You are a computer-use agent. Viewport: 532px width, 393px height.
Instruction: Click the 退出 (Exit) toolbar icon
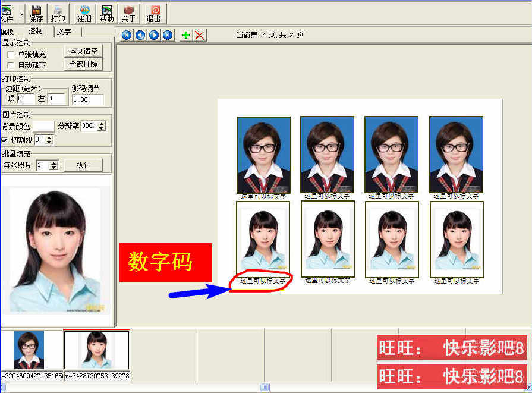pyautogui.click(x=154, y=13)
